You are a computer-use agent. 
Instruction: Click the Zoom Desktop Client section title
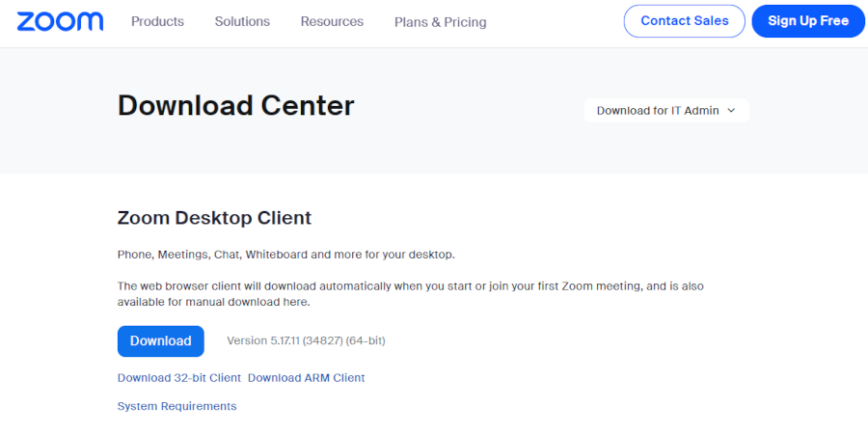point(214,218)
